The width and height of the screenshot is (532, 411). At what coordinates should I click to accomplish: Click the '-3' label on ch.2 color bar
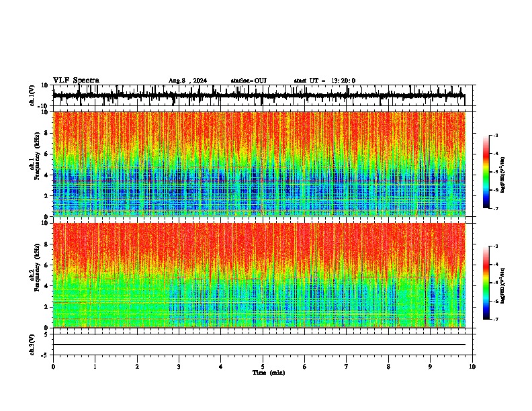coord(496,246)
